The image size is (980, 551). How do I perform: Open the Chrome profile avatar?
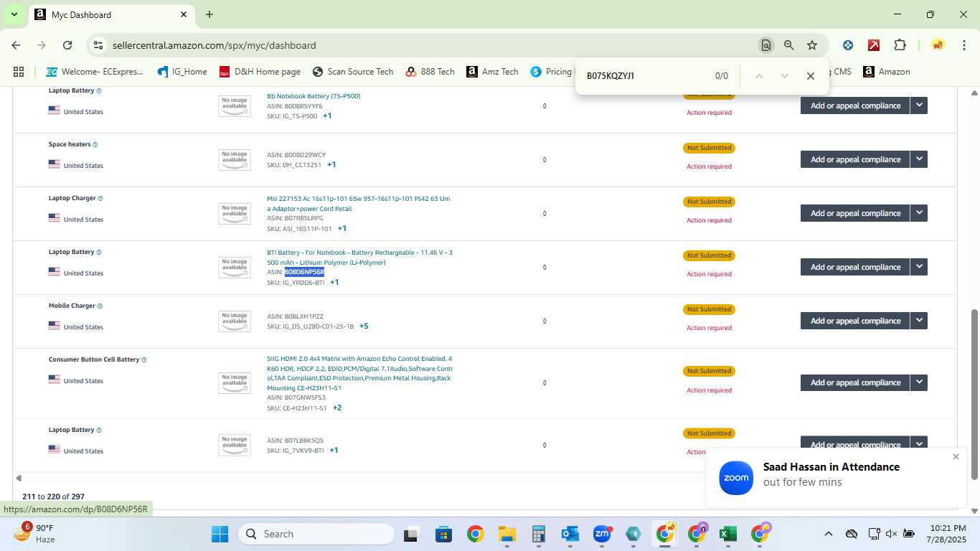coord(938,45)
